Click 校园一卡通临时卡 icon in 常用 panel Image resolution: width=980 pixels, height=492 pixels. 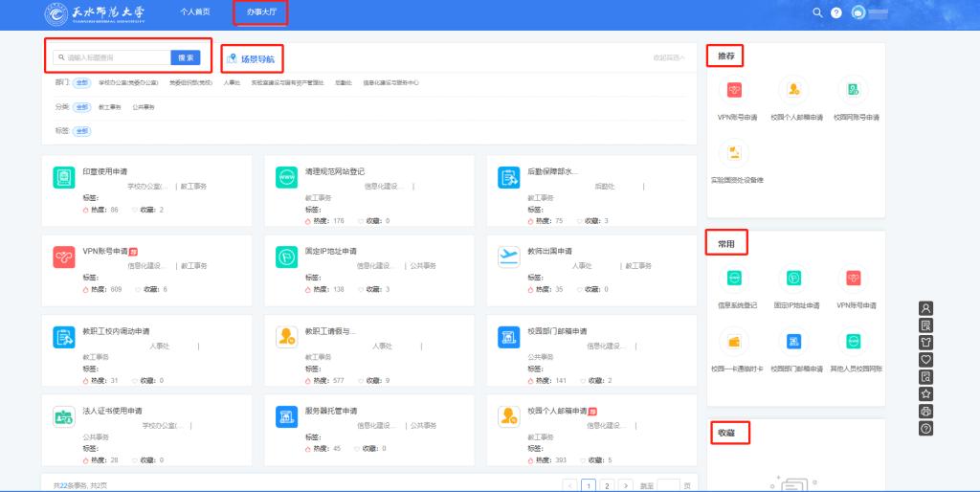coord(736,341)
